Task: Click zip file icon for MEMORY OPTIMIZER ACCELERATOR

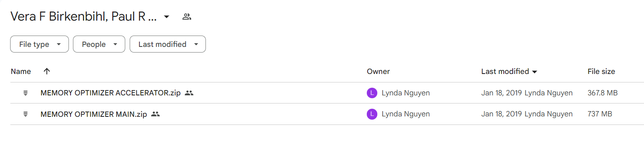Action: tap(26, 93)
